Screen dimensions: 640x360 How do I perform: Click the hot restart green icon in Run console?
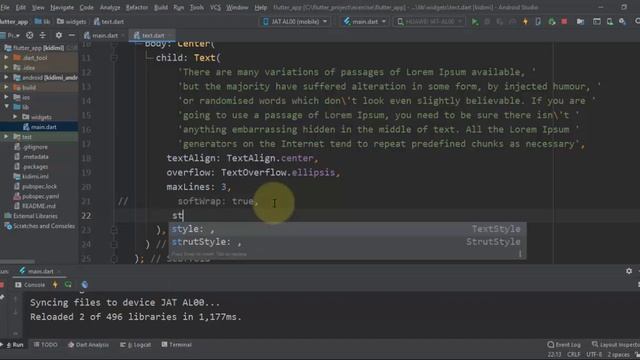point(68,284)
